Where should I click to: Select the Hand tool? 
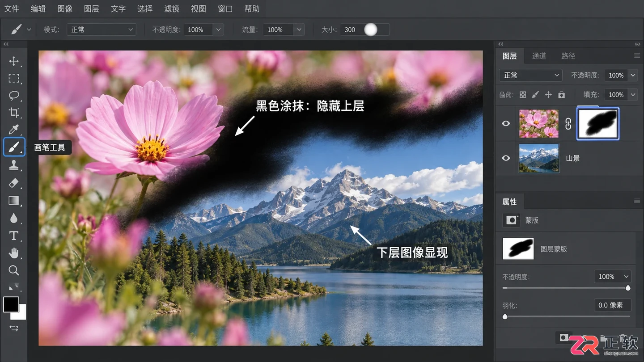[x=14, y=253]
